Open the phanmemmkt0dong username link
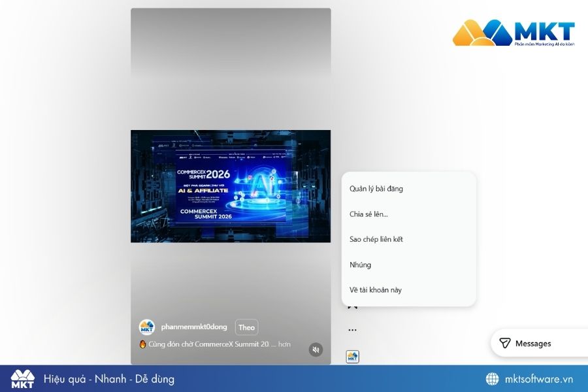588x392 pixels. [194, 327]
